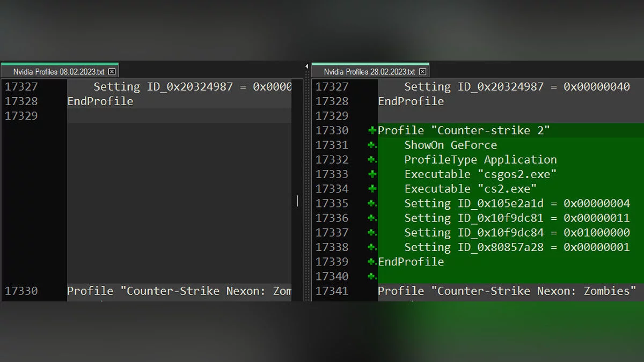Click EndProfile on line 17328 in right pane
The height and width of the screenshot is (362, 644).
point(411,101)
